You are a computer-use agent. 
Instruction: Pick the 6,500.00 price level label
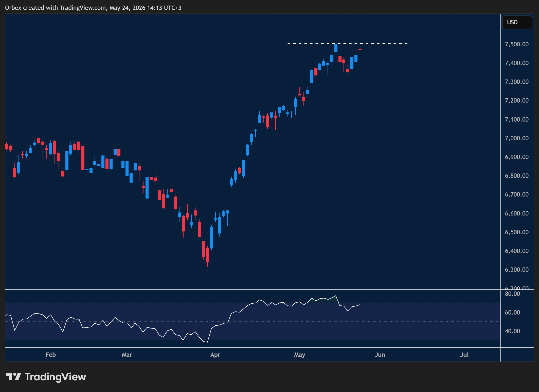click(x=517, y=232)
